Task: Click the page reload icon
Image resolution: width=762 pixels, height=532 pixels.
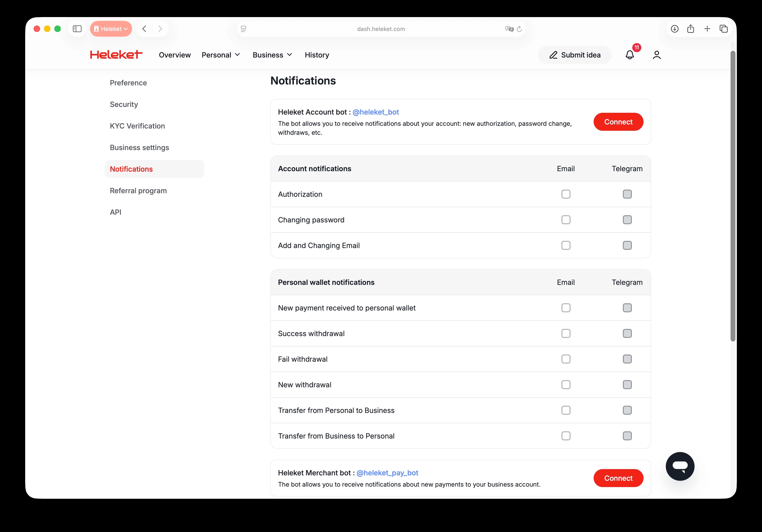Action: 519,29
